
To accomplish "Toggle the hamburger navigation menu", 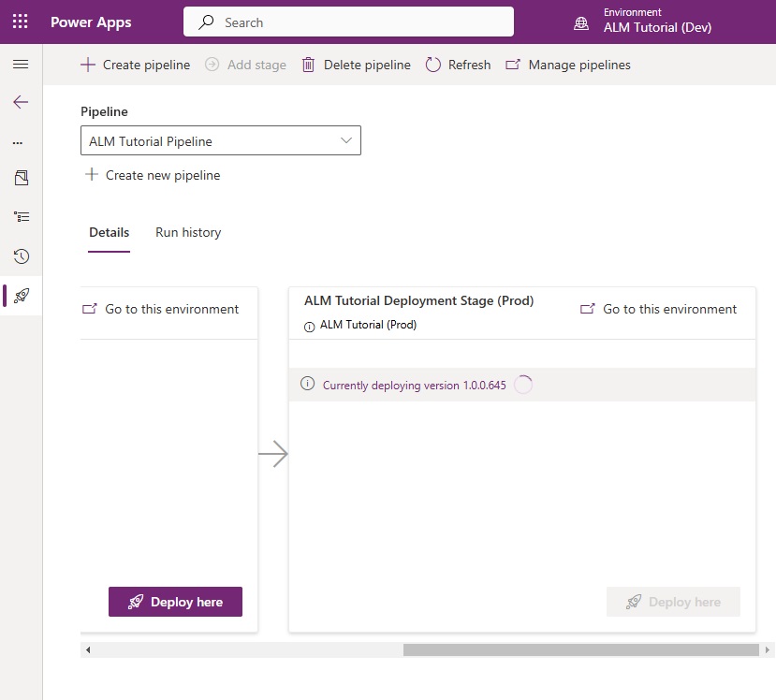I will tap(21, 65).
